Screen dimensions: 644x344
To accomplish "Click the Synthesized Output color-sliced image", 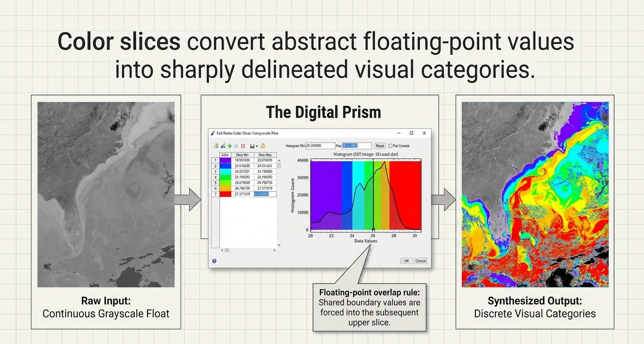I will (x=536, y=194).
